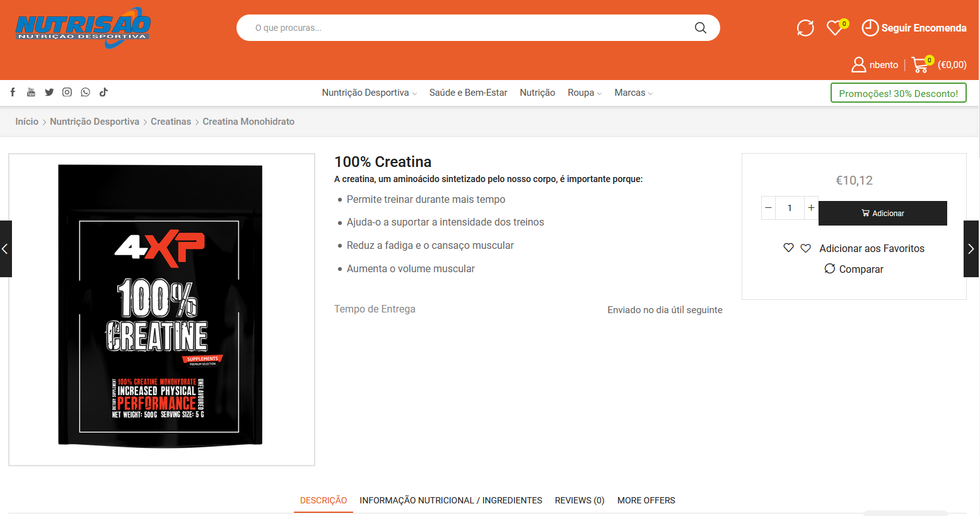Click 'Tempo de Entrega' label

tap(375, 309)
